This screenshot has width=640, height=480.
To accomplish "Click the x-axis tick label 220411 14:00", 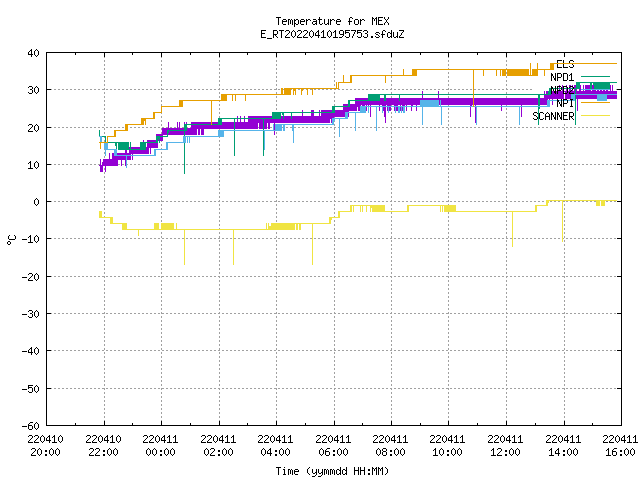I will pyautogui.click(x=564, y=445).
